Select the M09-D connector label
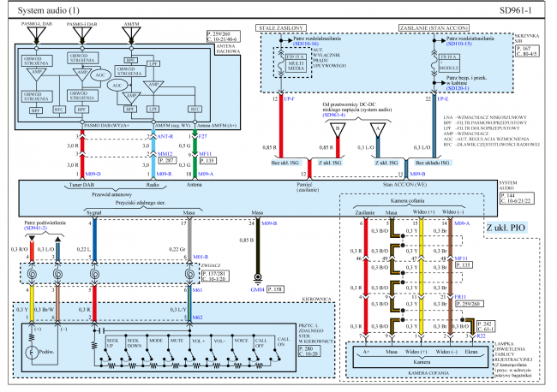The image size is (557, 392). 93,175
